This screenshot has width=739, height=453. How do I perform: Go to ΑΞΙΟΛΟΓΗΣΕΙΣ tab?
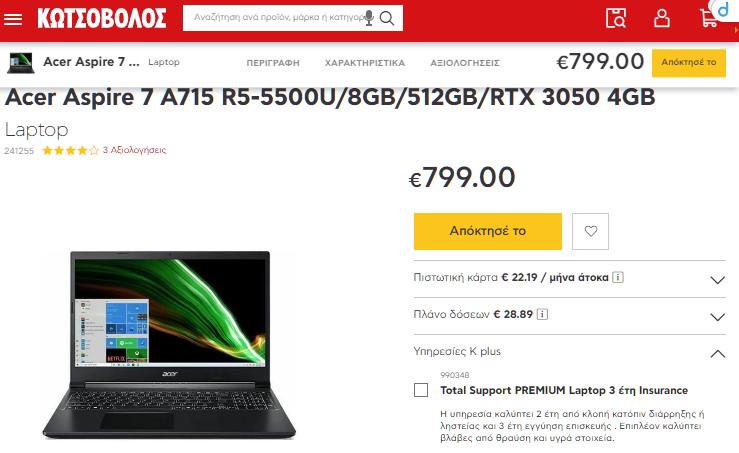[x=465, y=63]
